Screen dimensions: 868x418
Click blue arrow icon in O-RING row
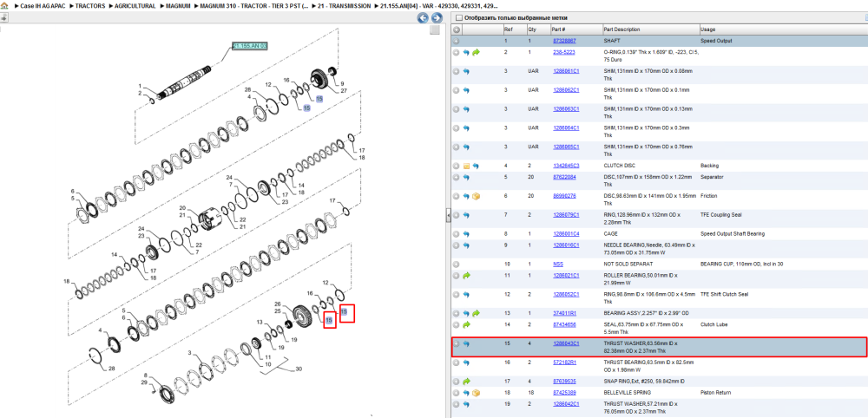(x=466, y=53)
